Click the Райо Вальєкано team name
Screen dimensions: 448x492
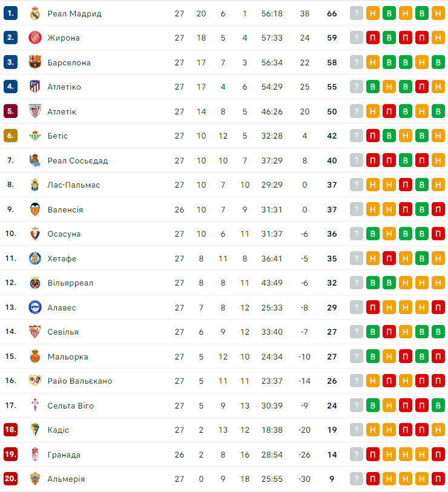tap(79, 381)
